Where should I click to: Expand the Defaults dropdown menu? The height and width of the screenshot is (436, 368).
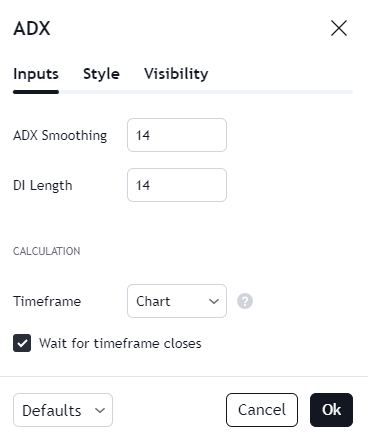(x=63, y=410)
